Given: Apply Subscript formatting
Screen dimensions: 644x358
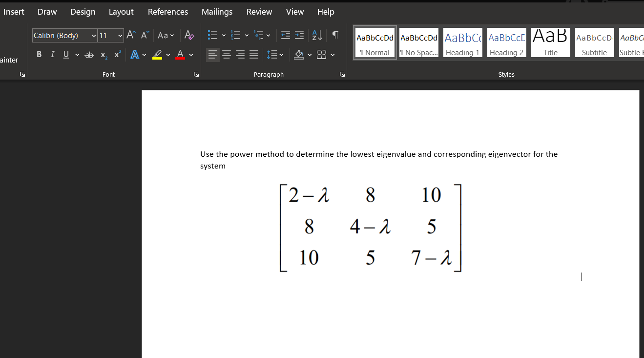Looking at the screenshot, I should 103,54.
